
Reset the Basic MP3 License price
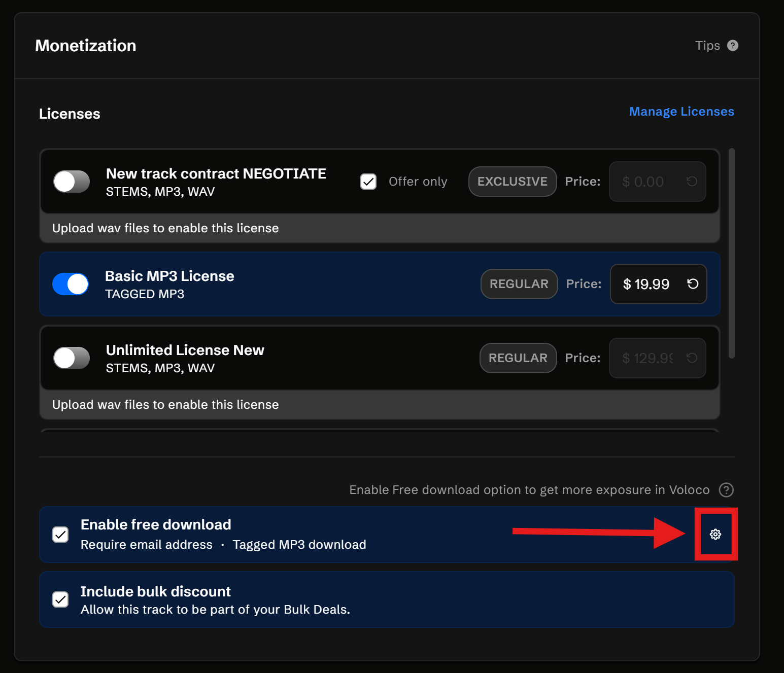pyautogui.click(x=693, y=284)
